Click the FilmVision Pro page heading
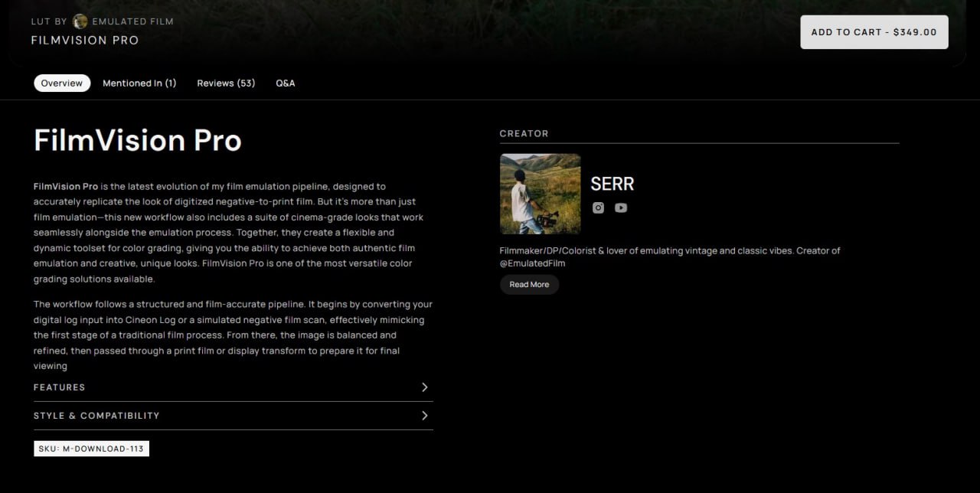This screenshot has width=980, height=493. click(x=138, y=140)
